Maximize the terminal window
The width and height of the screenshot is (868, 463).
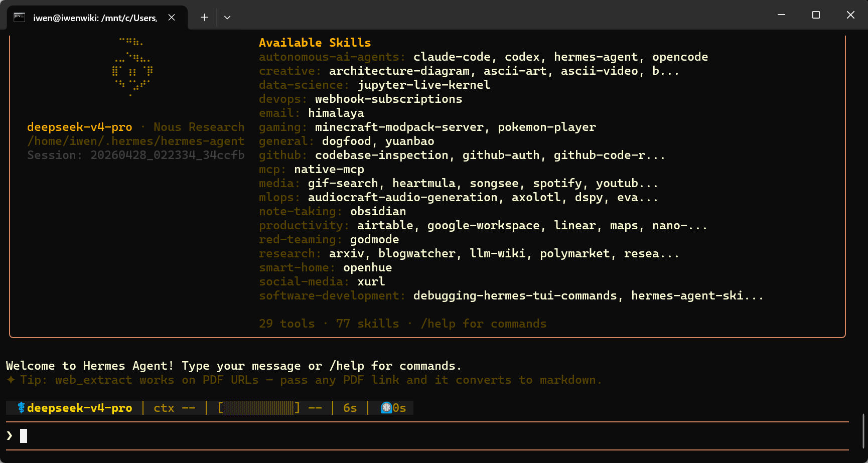[816, 15]
